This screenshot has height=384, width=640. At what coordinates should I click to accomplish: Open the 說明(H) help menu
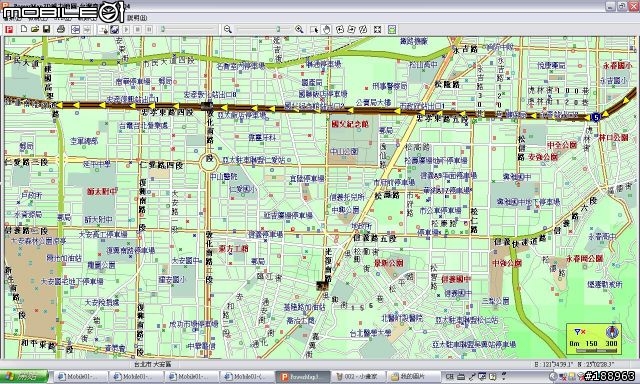tap(137, 18)
